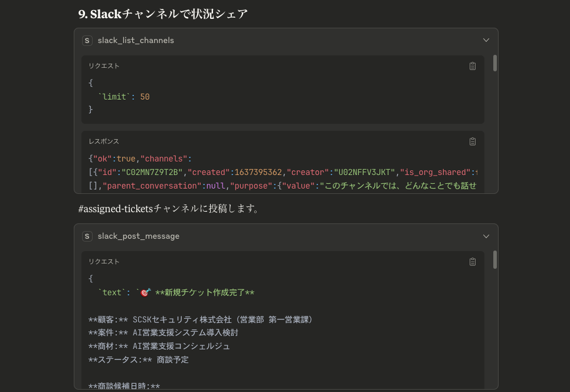Viewport: 570px width, 392px height.
Task: Click the slack_post_message panel scrollbar
Action: (x=494, y=259)
